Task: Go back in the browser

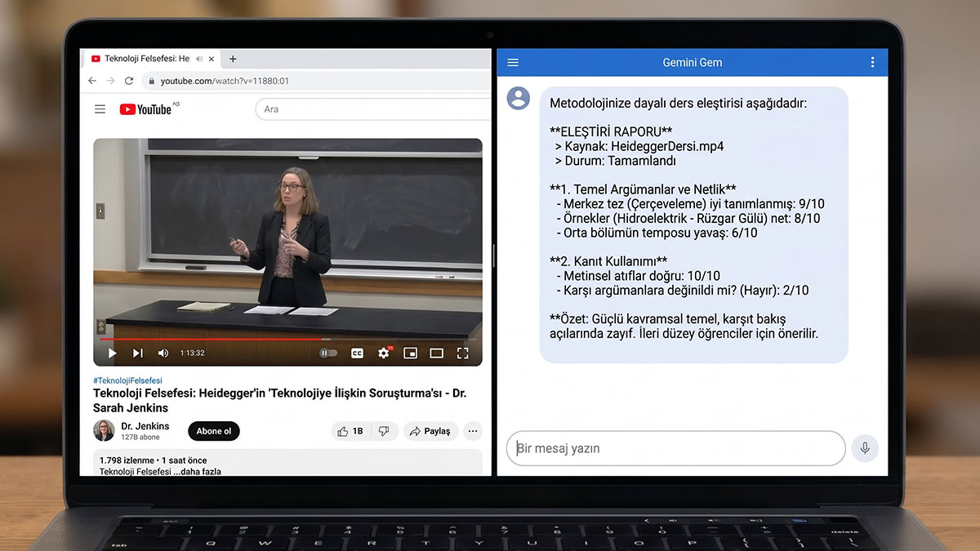Action: [x=91, y=81]
